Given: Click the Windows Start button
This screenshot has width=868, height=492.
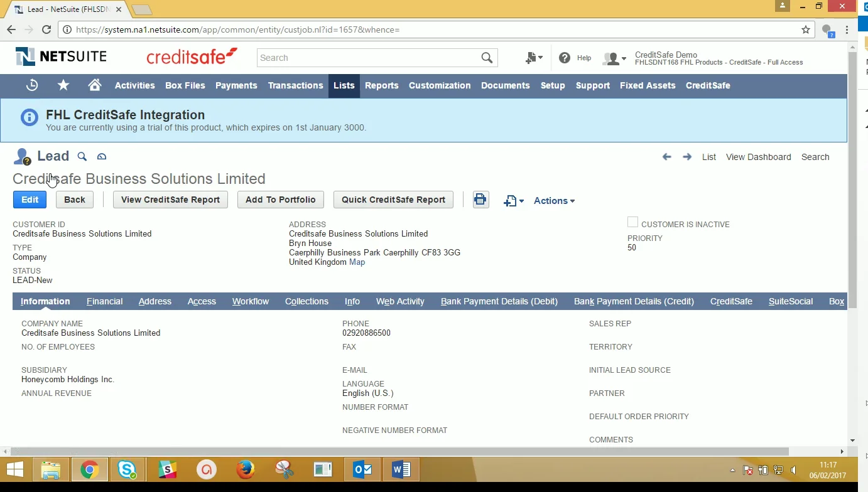Looking at the screenshot, I should [x=15, y=469].
